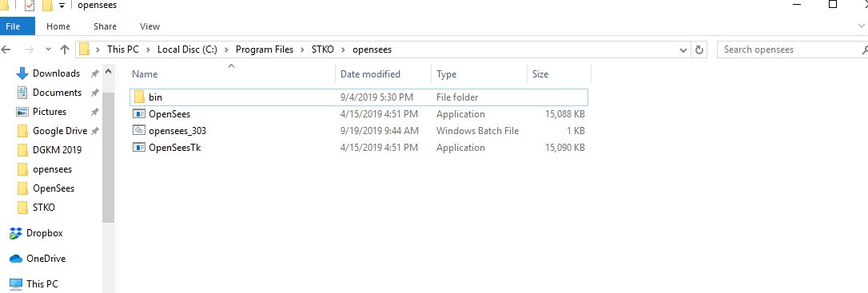Click the Documents icon in sidebar
The image size is (868, 293).
(x=22, y=93)
